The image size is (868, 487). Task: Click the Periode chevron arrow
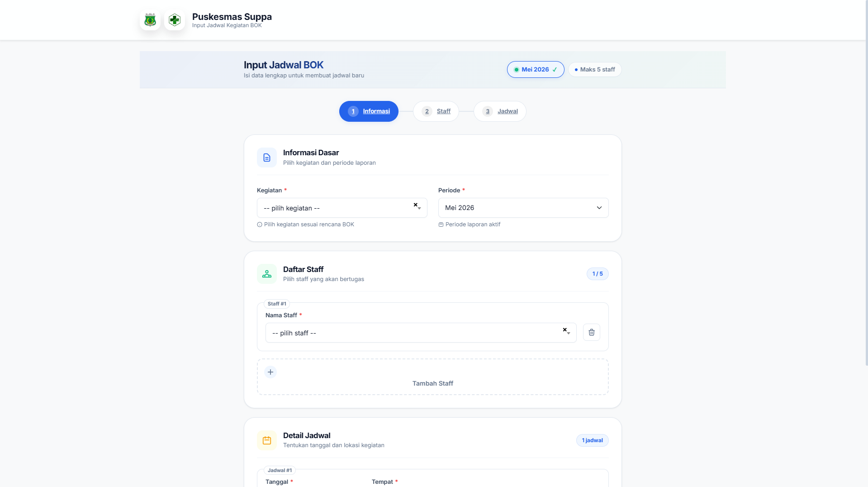click(599, 208)
